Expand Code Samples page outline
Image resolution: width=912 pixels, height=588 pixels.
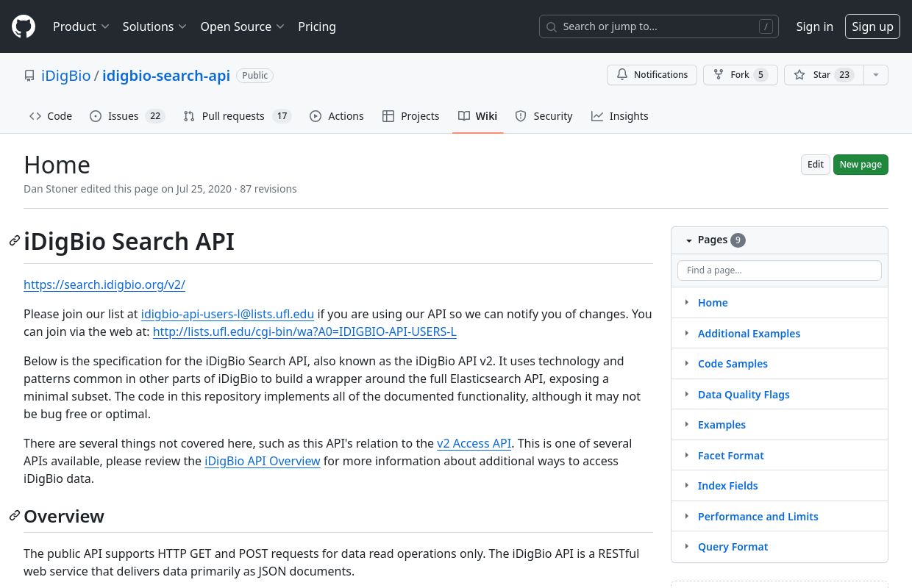point(687,363)
